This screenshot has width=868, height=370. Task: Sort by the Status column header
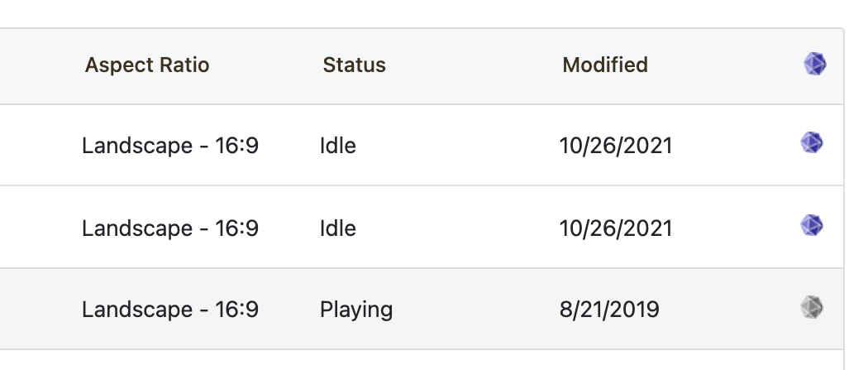point(355,65)
